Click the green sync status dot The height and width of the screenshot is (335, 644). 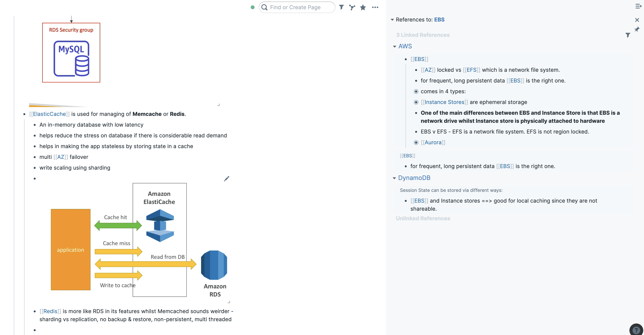point(252,7)
